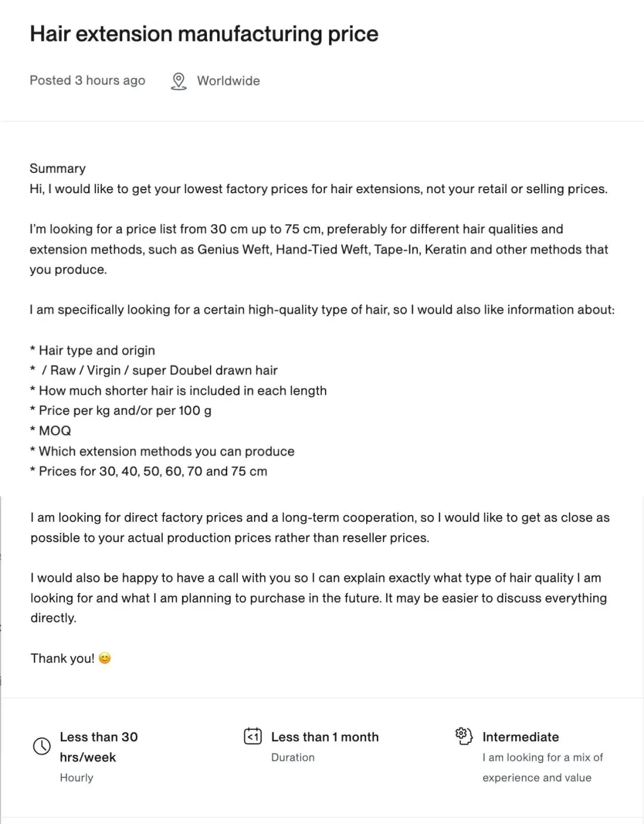Click the location pin icon
The width and height of the screenshot is (644, 824).
178,81
